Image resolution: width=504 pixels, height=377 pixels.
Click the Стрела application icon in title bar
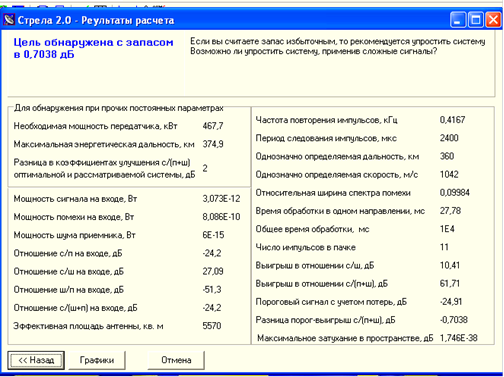point(9,20)
